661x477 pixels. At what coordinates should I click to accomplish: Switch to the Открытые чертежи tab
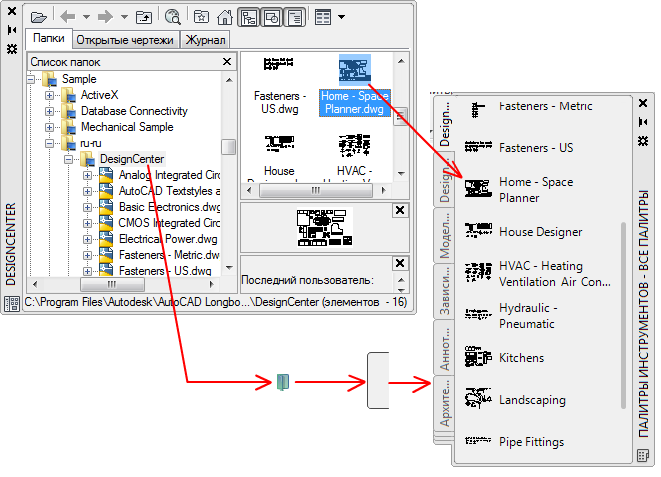coord(125,40)
